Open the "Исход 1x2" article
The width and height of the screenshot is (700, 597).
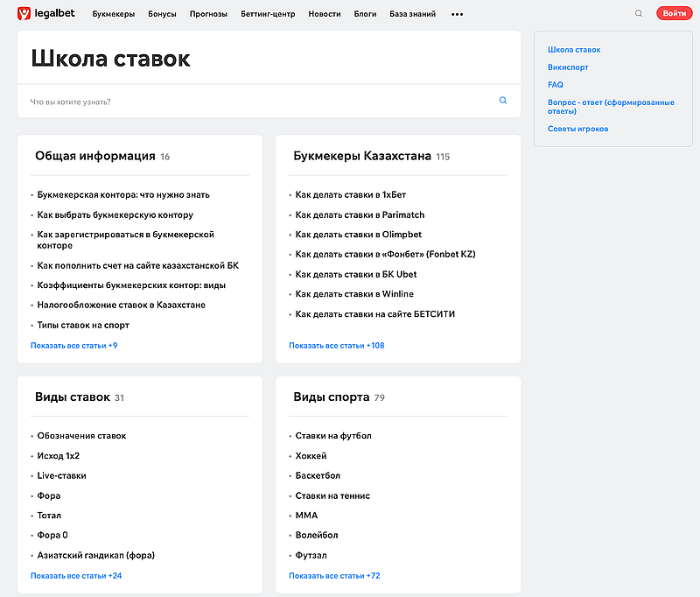(57, 455)
